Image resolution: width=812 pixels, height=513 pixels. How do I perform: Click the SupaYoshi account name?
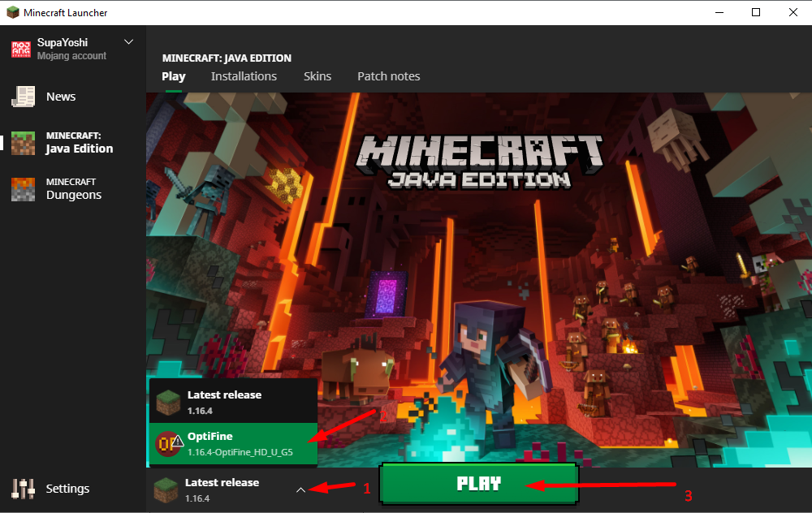[x=63, y=42]
